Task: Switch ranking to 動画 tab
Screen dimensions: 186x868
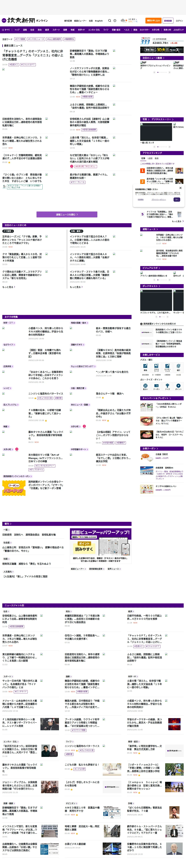Action: click(x=157, y=158)
